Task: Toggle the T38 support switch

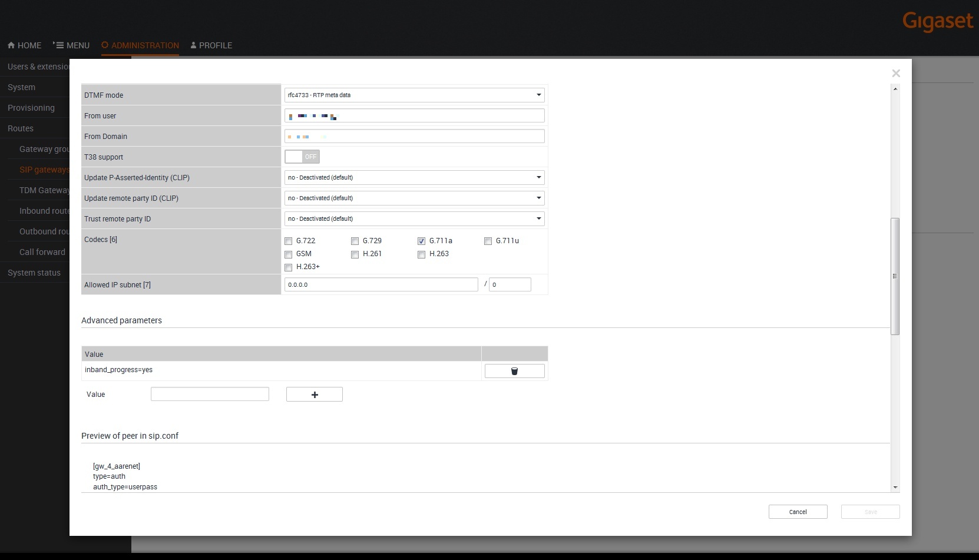Action: coord(302,157)
